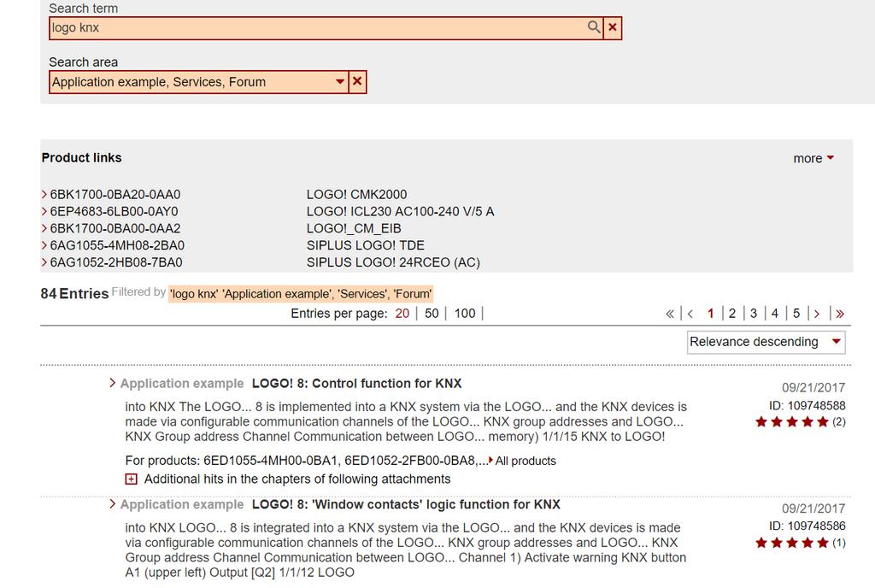Jump to first page with double-left arrow
This screenshot has height=588, width=875.
point(670,314)
